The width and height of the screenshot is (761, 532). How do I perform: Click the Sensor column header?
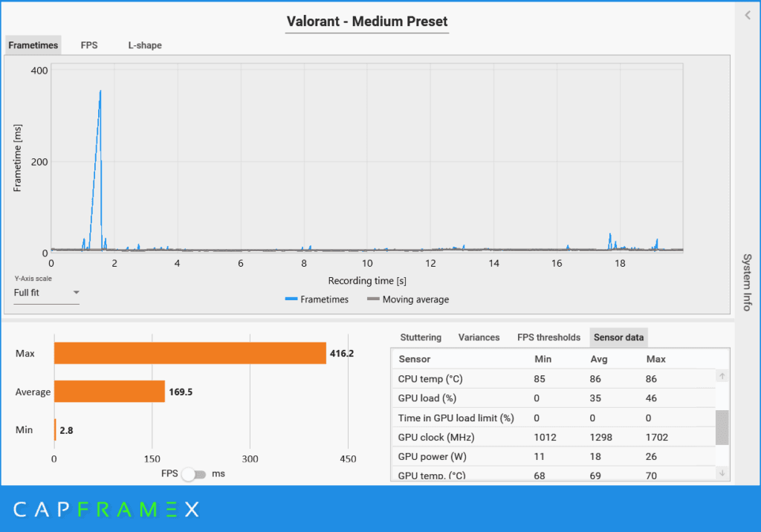tap(415, 359)
